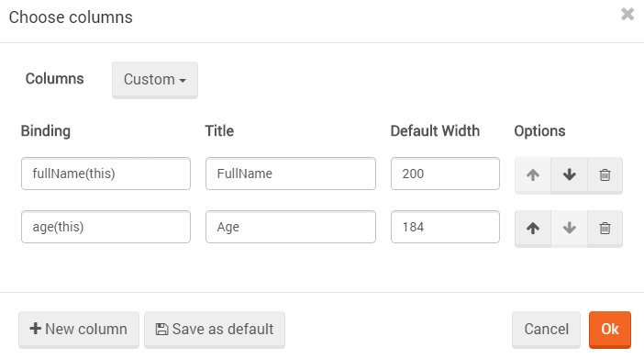This screenshot has width=644, height=359.
Task: Edit the FullName title field
Action: 291,174
